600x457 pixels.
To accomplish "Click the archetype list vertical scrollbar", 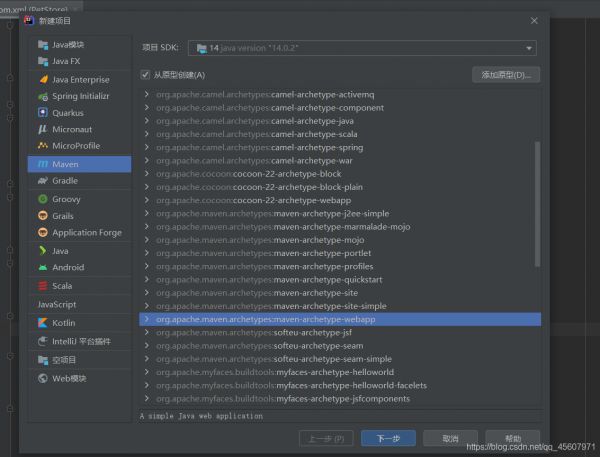I will [x=537, y=204].
